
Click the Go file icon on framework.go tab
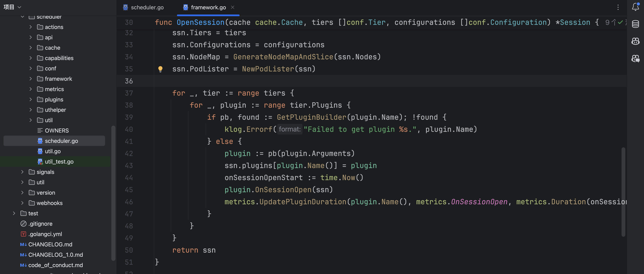click(185, 7)
